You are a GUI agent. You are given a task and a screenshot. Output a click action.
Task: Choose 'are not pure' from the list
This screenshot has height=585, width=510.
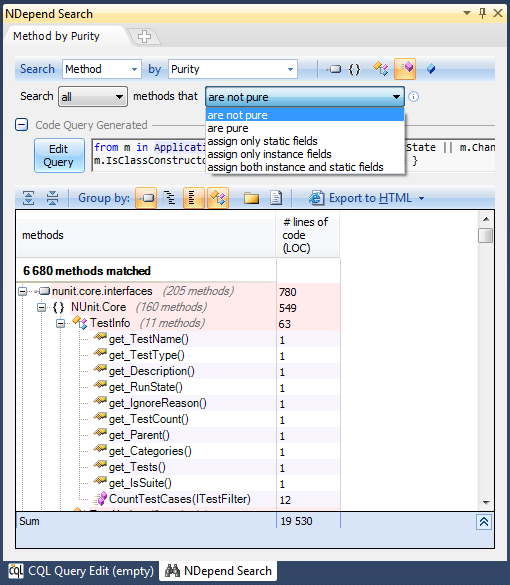point(305,115)
